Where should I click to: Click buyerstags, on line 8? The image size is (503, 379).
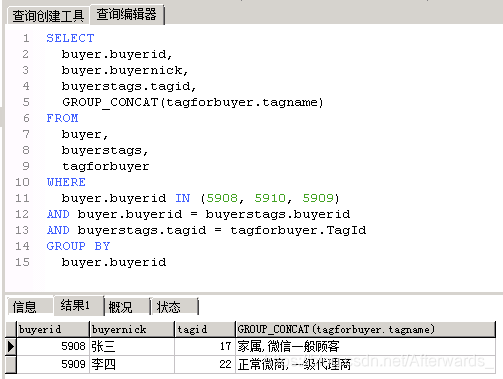[105, 150]
